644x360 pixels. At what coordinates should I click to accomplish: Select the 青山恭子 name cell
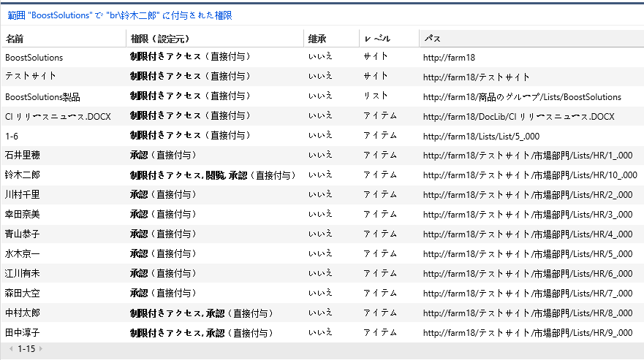click(23, 234)
